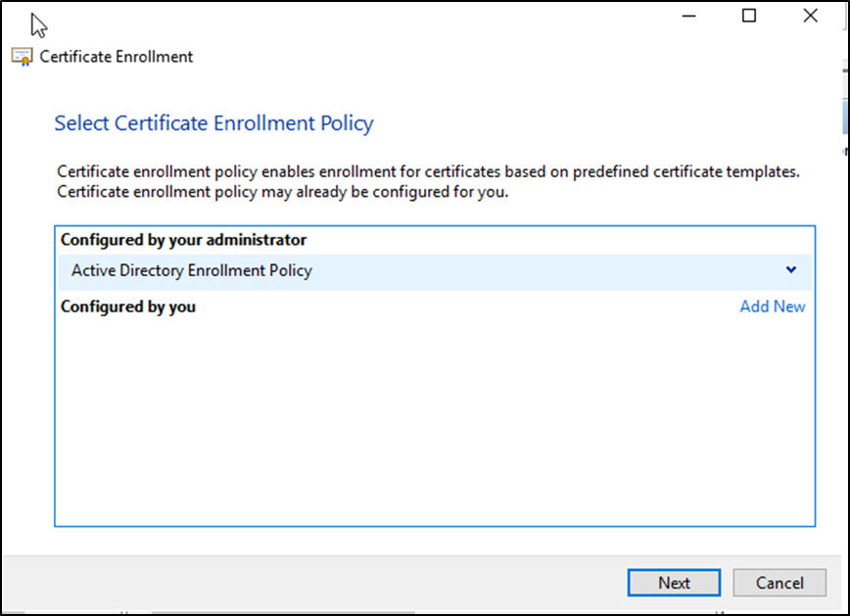Click the 'Select Certificate Enrollment Policy' heading
Screen dimensions: 850x616
point(213,123)
